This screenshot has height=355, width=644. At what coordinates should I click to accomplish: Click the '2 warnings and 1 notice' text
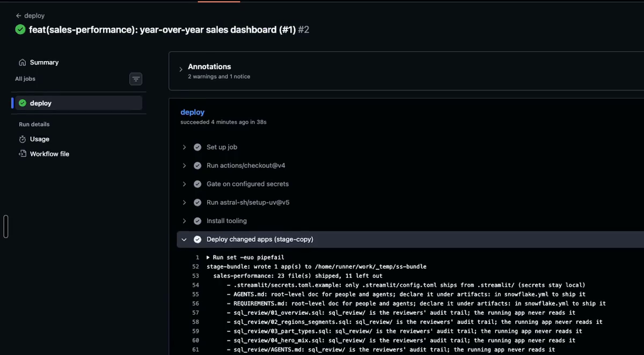coord(219,77)
